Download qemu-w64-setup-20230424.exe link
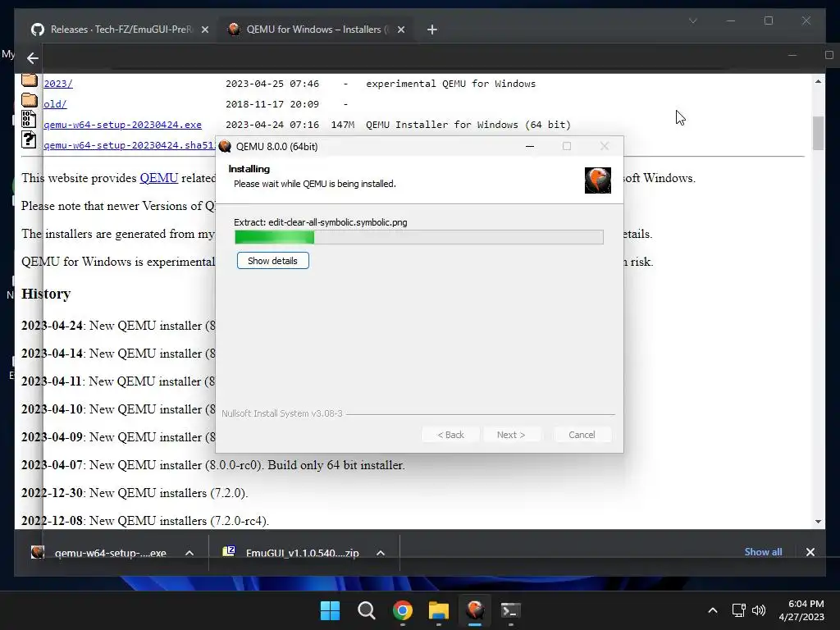 tap(122, 125)
